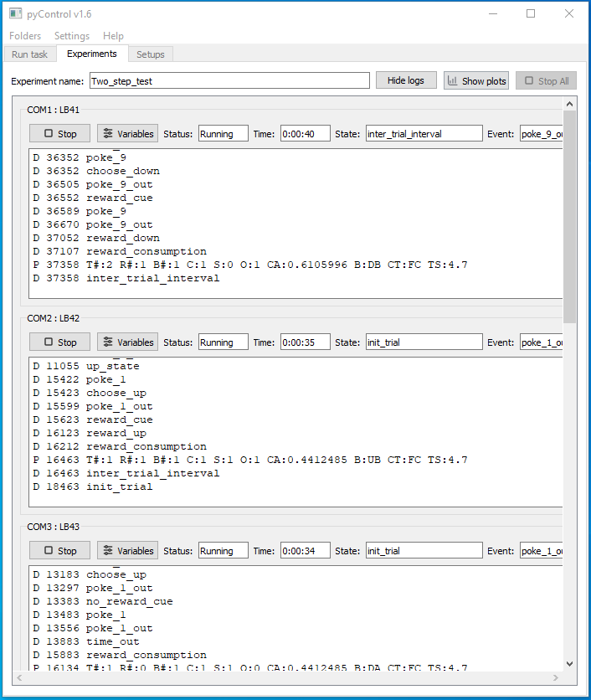Maximize the pyControl window
The width and height of the screenshot is (591, 700).
pos(531,13)
